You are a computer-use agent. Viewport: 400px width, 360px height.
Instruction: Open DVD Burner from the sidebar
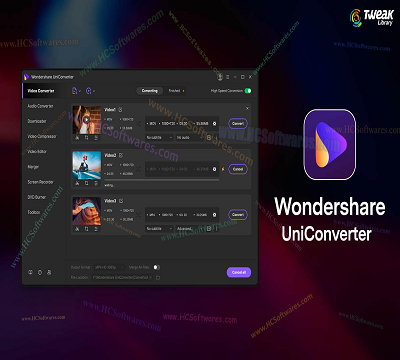coord(37,197)
